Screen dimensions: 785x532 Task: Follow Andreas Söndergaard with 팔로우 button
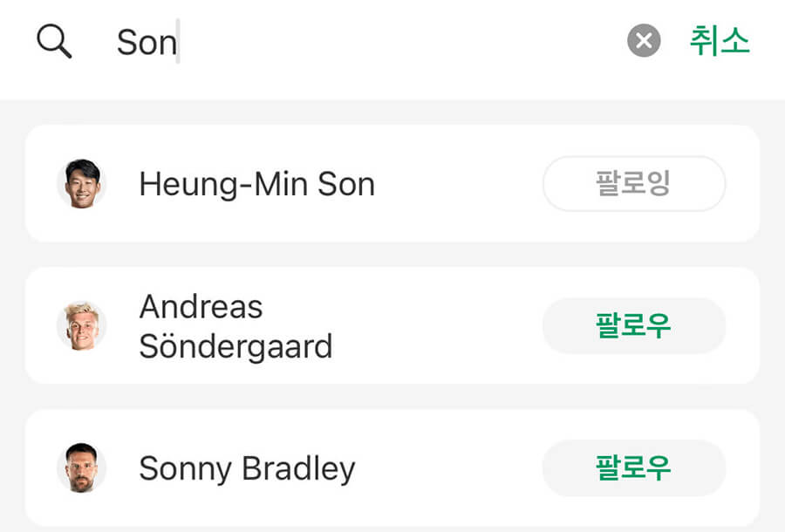[634, 325]
